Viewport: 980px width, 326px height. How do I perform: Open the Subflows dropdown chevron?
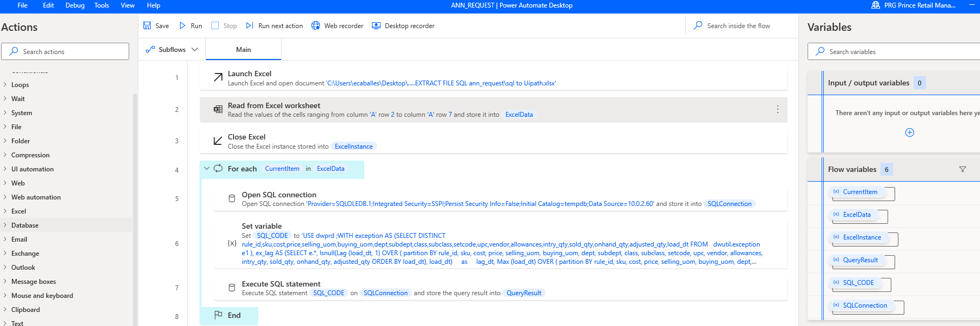(x=195, y=49)
